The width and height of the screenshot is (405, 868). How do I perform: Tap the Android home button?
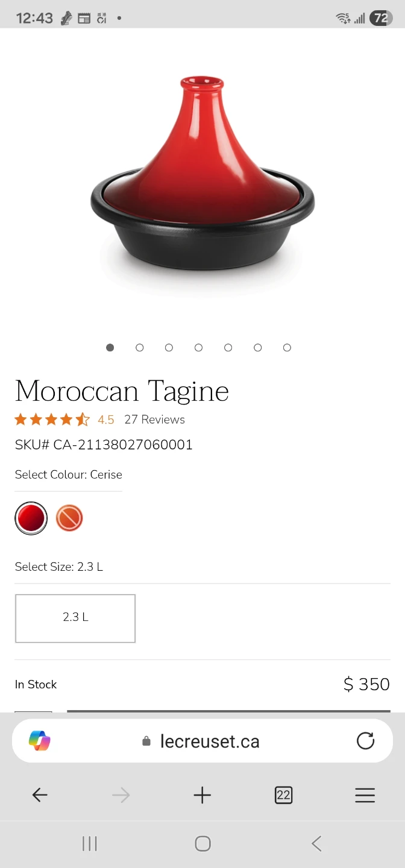(x=202, y=843)
